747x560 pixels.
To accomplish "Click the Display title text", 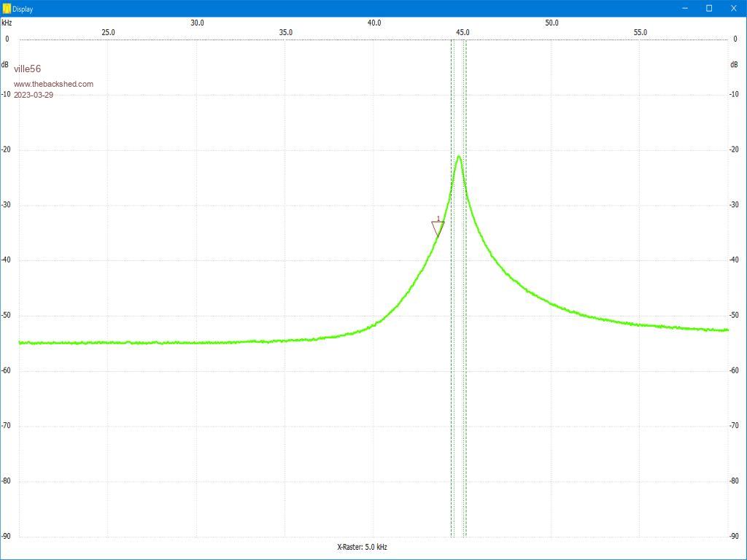I will pos(23,9).
